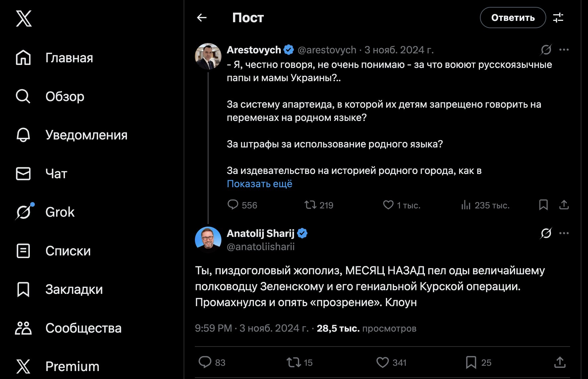View analytics icon showing 235 тыс.
This screenshot has width=588, height=379.
pyautogui.click(x=466, y=205)
